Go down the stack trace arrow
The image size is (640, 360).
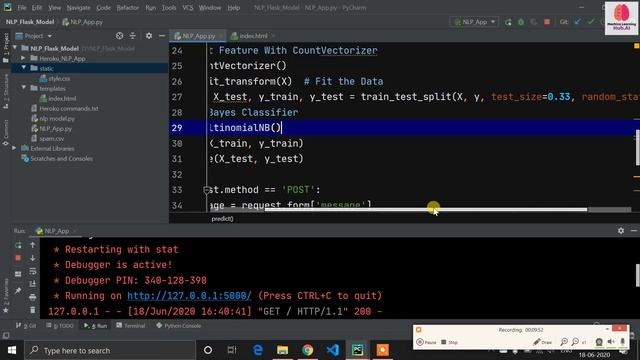pos(33,258)
